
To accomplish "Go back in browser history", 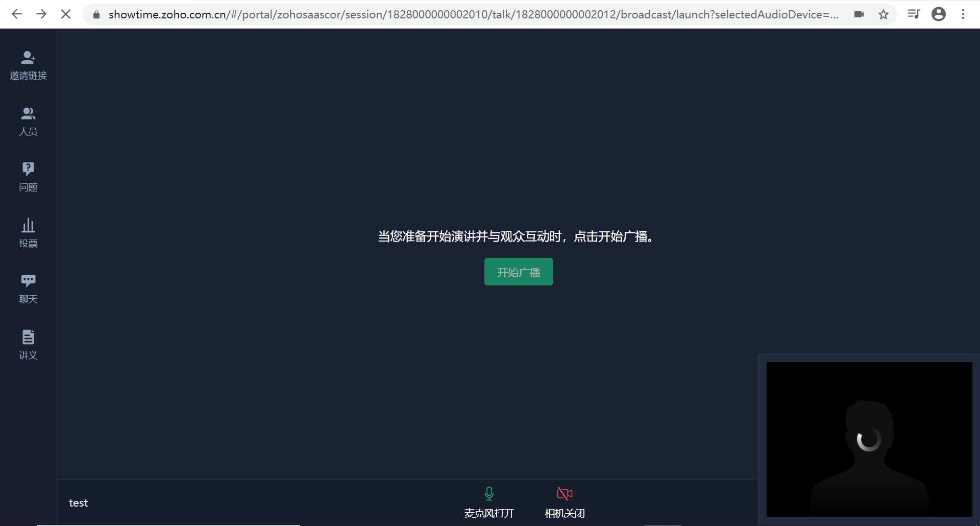I will pos(17,14).
